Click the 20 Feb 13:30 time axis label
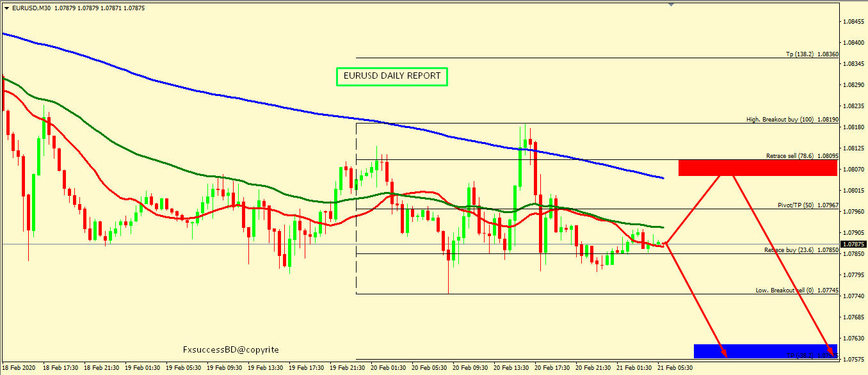This screenshot has height=375, width=868. [x=513, y=369]
